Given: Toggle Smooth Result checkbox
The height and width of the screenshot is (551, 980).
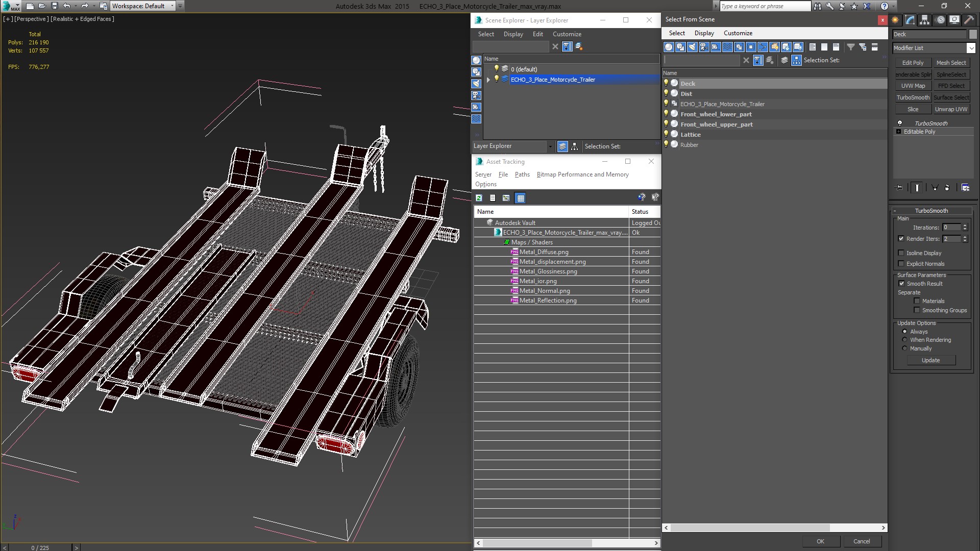Looking at the screenshot, I should [901, 284].
